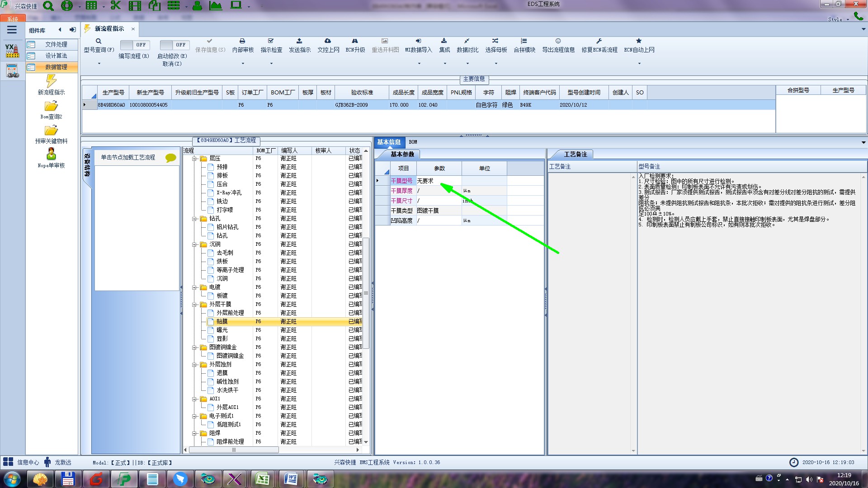
Task: Click 型号查询(F) search toolbar icon
Action: click(x=99, y=41)
